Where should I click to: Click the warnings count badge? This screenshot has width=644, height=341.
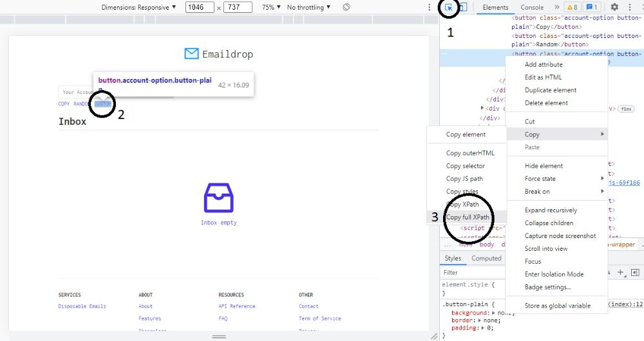click(x=572, y=7)
